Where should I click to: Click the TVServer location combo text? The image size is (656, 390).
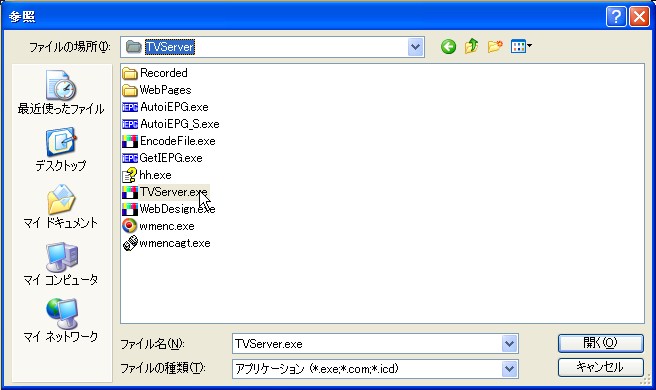click(x=170, y=46)
